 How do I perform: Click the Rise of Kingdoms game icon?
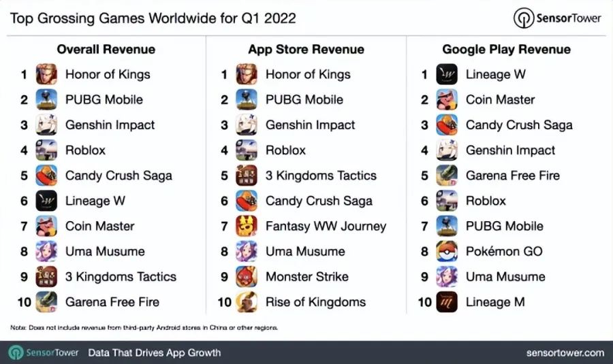tap(247, 302)
